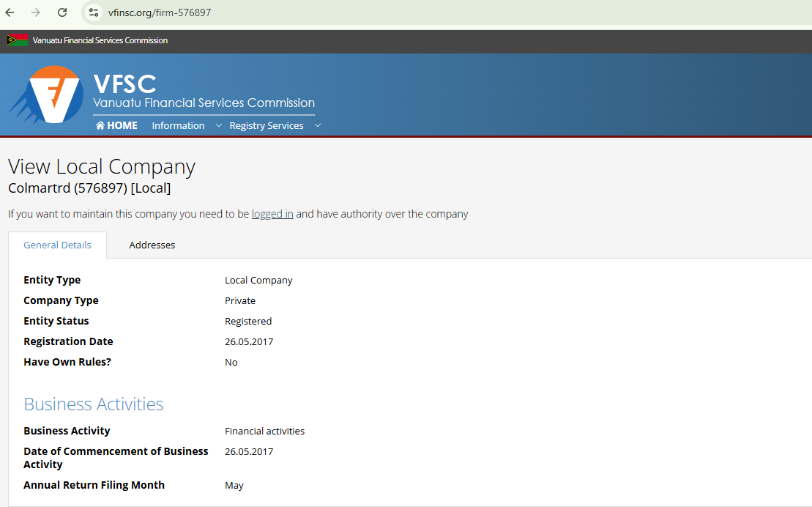
Task: Follow the 'logged in' link
Action: click(272, 214)
